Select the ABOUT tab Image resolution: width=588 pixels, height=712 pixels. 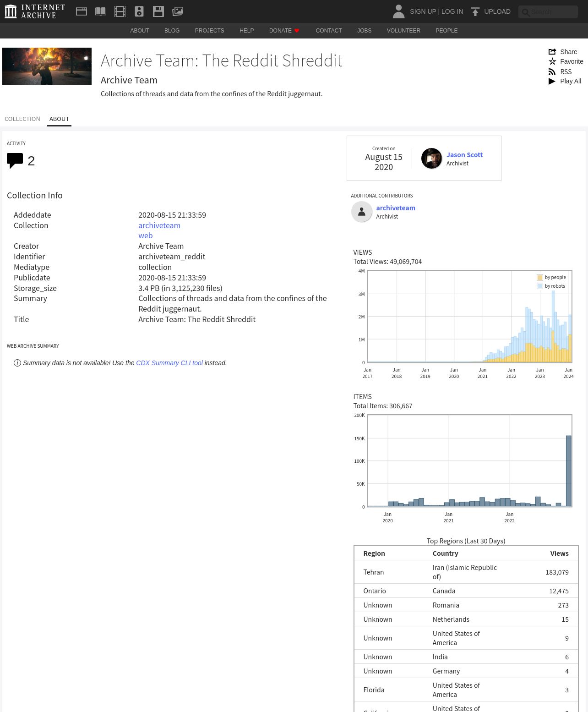(59, 119)
